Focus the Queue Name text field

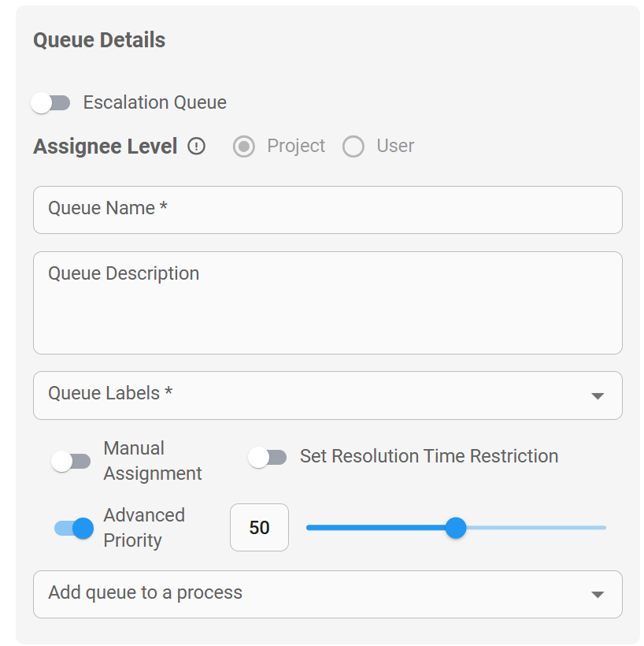point(328,210)
